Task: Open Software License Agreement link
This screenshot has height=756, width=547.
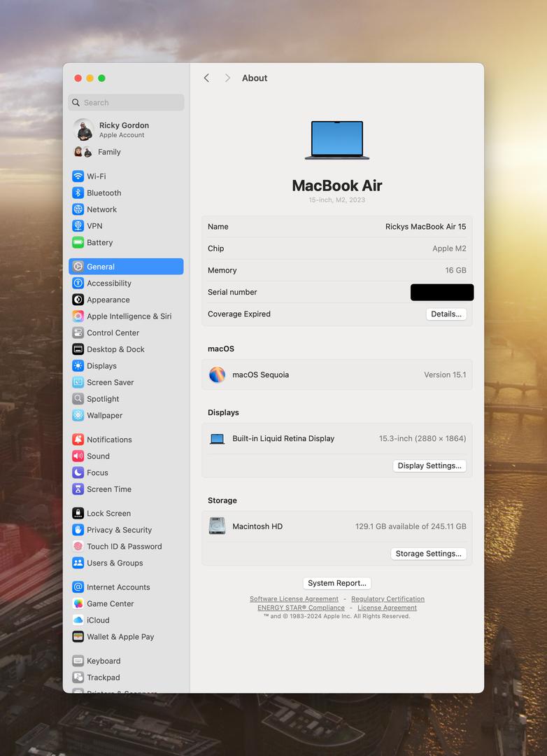Action: pos(294,598)
